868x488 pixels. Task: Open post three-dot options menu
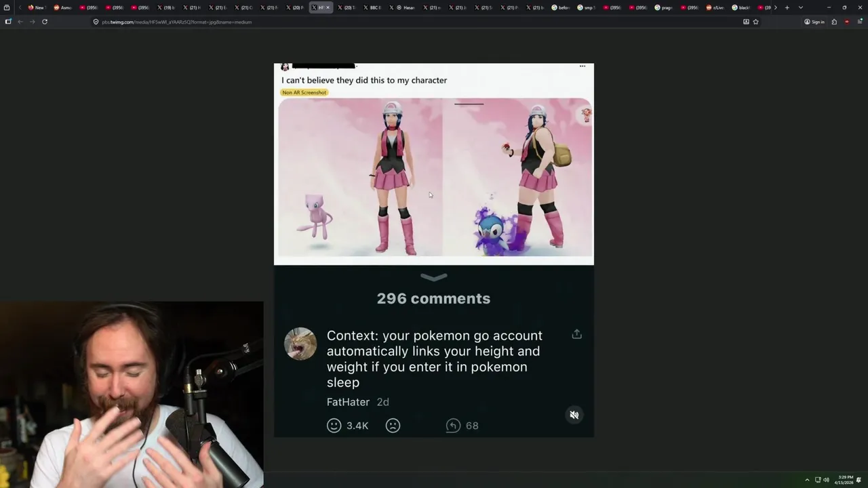[583, 66]
